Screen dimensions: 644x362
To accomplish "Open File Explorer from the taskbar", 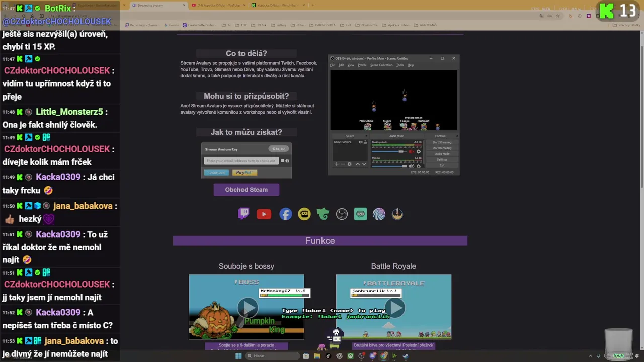I will [x=317, y=356].
